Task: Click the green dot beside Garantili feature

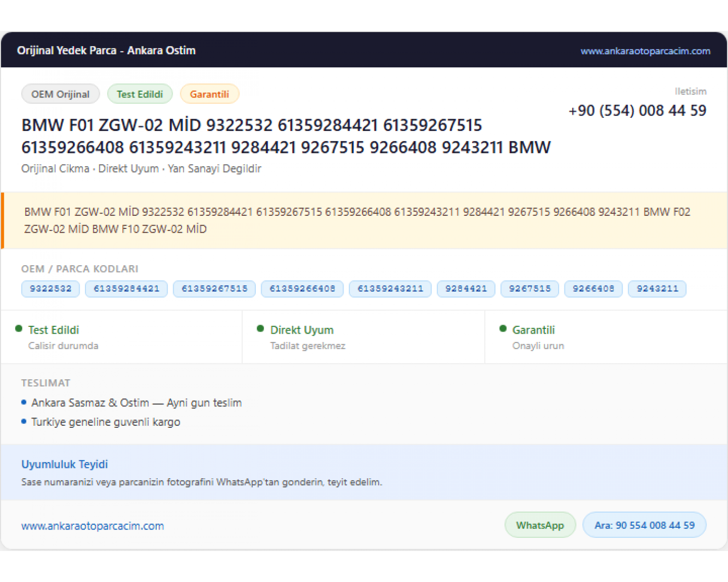Action: 503,329
